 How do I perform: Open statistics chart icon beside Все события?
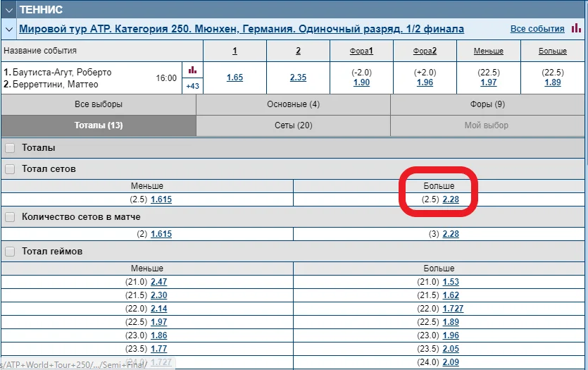[576, 28]
